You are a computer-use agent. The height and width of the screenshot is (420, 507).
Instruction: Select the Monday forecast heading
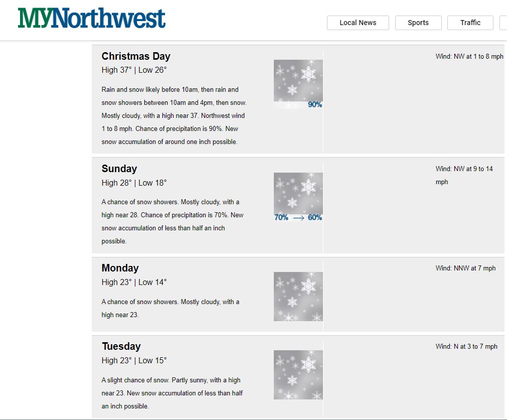pyautogui.click(x=120, y=268)
